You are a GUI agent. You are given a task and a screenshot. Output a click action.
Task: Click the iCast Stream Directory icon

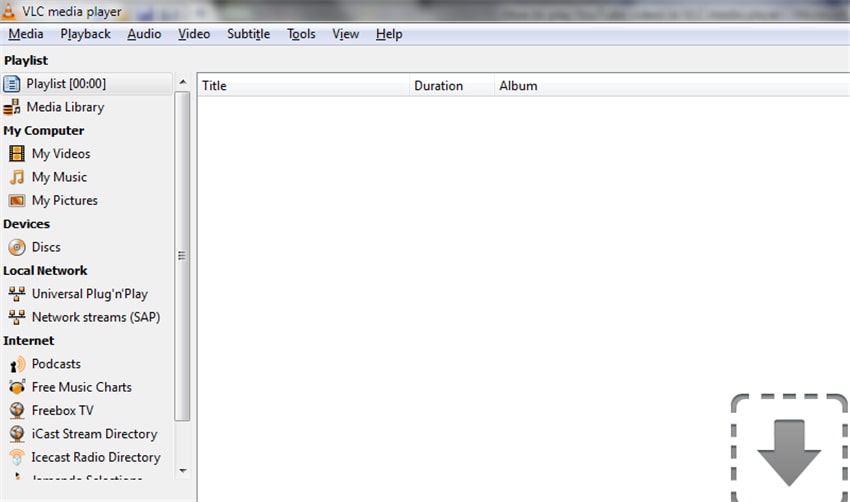tap(17, 434)
